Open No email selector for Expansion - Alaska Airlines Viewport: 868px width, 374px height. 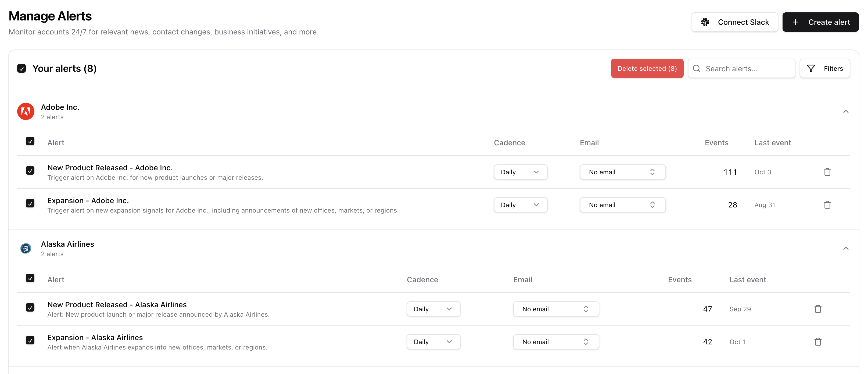(x=556, y=342)
